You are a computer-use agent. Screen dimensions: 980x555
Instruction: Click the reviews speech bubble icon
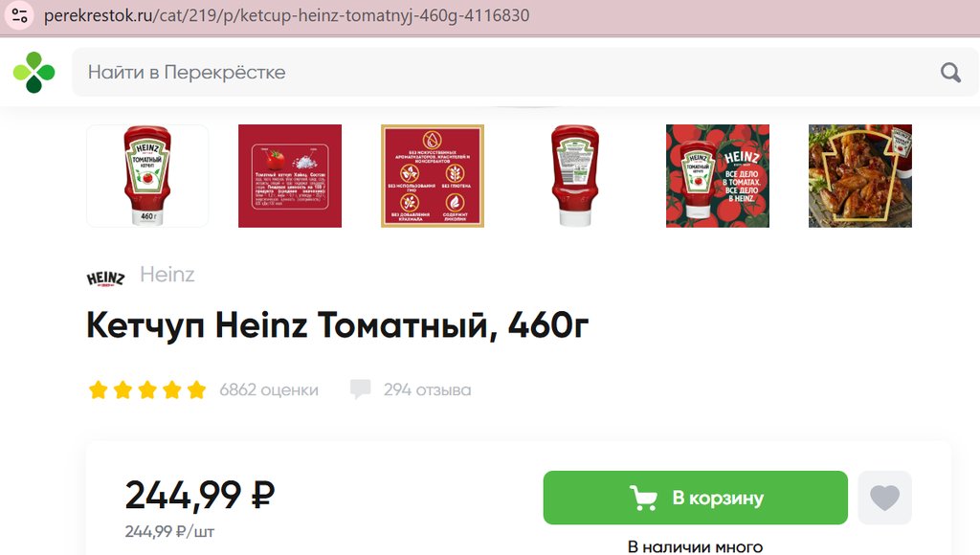[x=360, y=388]
